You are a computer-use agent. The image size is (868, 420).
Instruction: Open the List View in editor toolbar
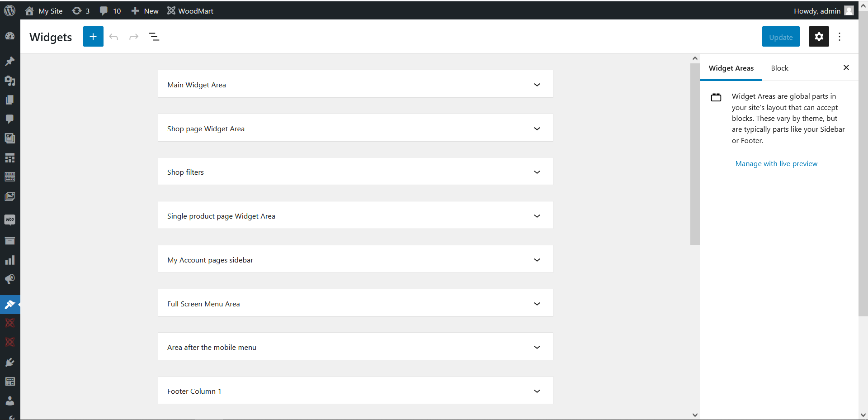click(154, 37)
